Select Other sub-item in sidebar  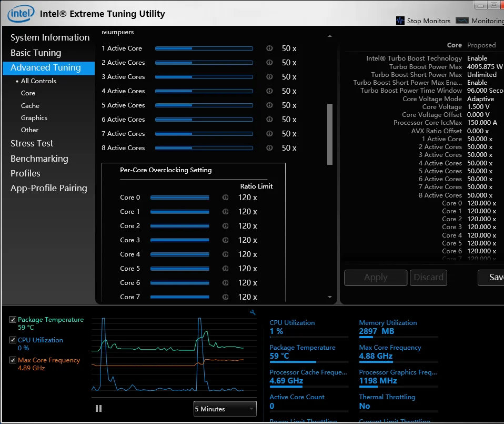(x=29, y=130)
